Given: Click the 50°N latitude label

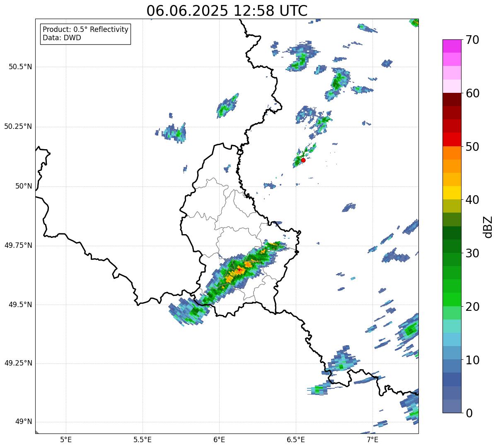Looking at the screenshot, I should [x=24, y=186].
